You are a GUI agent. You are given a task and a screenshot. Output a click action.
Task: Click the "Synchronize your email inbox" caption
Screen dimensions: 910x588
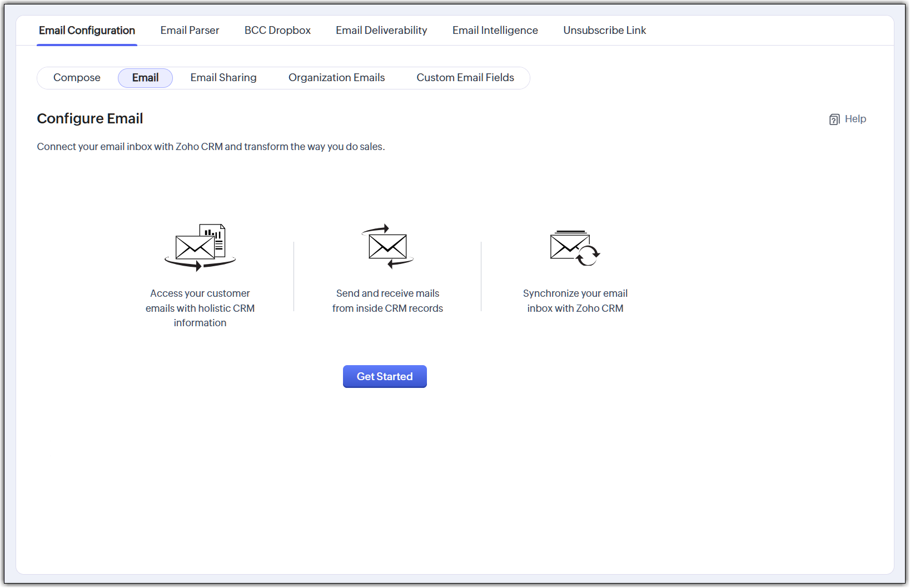click(x=575, y=301)
